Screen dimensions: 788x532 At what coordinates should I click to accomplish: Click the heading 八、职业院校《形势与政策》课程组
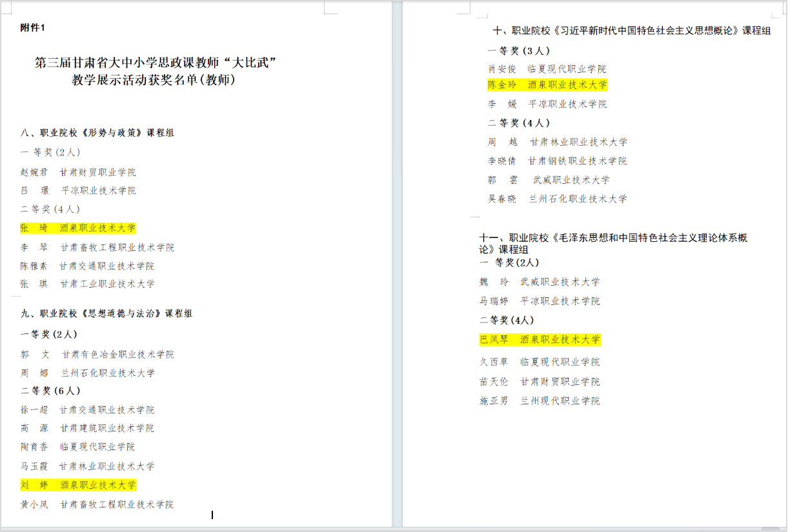pos(97,133)
